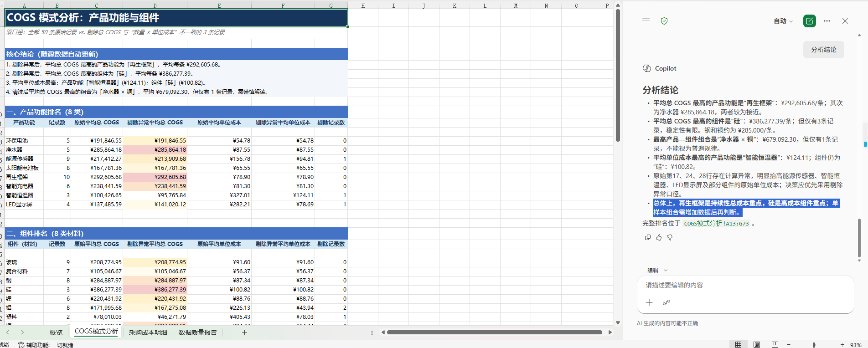Click Copilot chat scroll up arrow
868x348 pixels.
[859, 35]
